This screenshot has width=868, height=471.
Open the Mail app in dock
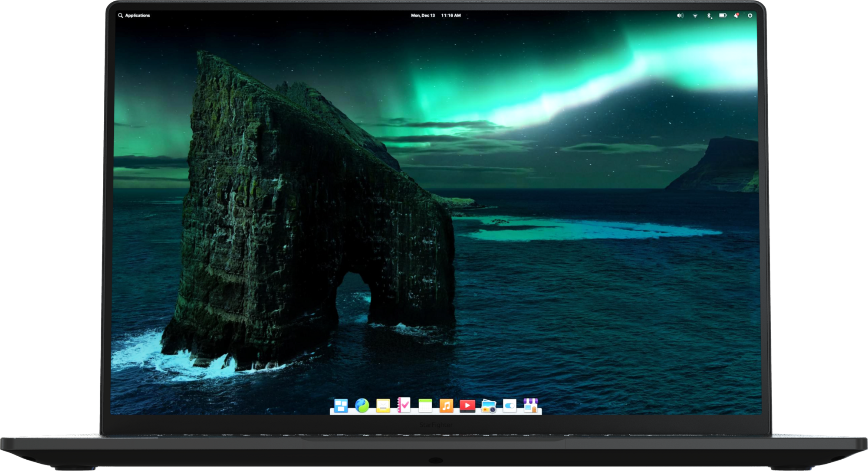[383, 406]
